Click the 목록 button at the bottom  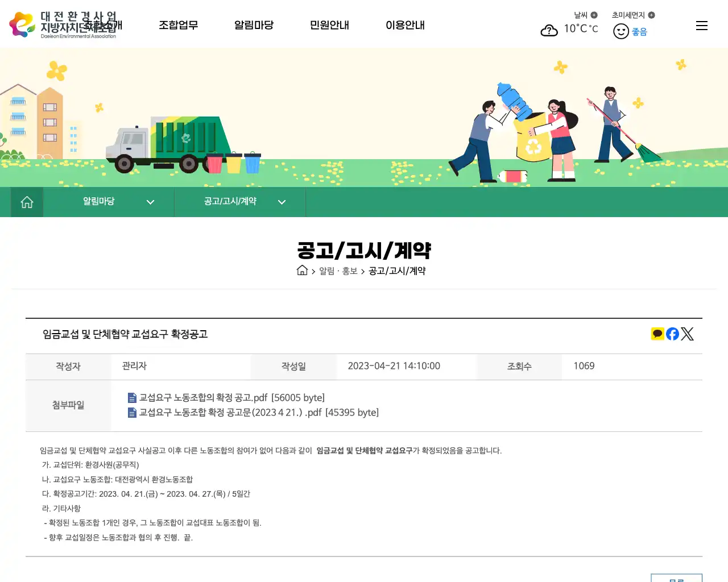coord(676,579)
